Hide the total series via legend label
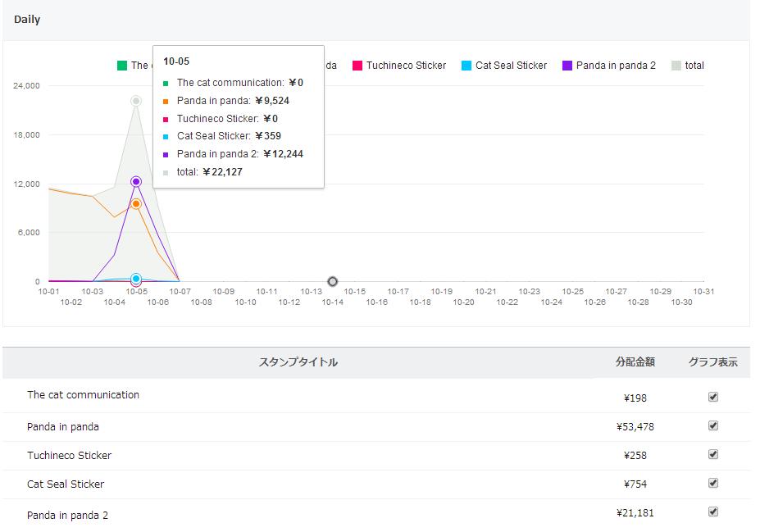This screenshot has height=532, width=760. tap(694, 66)
